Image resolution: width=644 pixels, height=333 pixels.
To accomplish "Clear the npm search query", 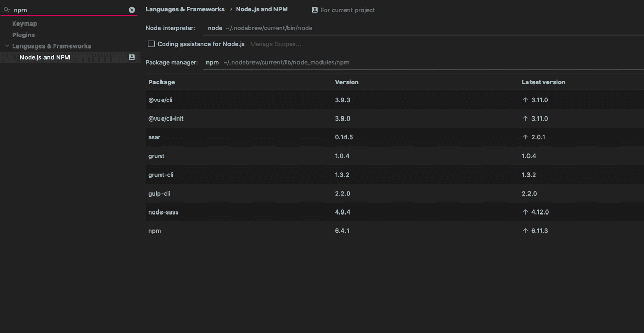I will point(132,9).
